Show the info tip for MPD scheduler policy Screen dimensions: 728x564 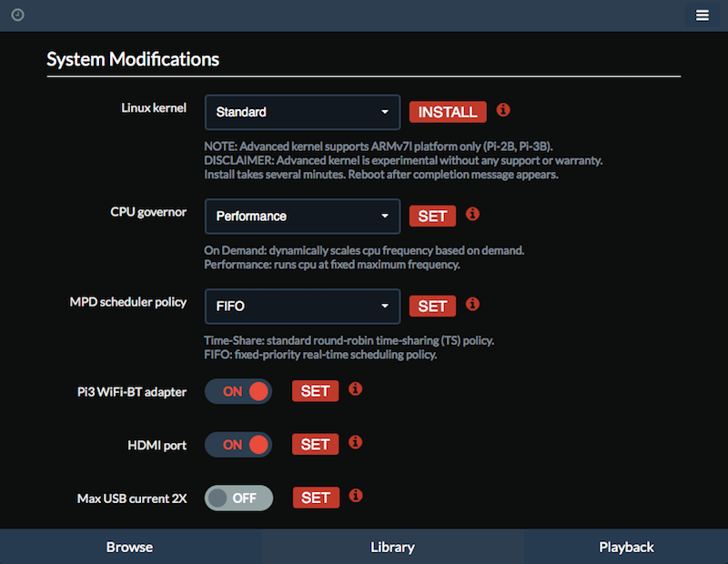pyautogui.click(x=472, y=304)
